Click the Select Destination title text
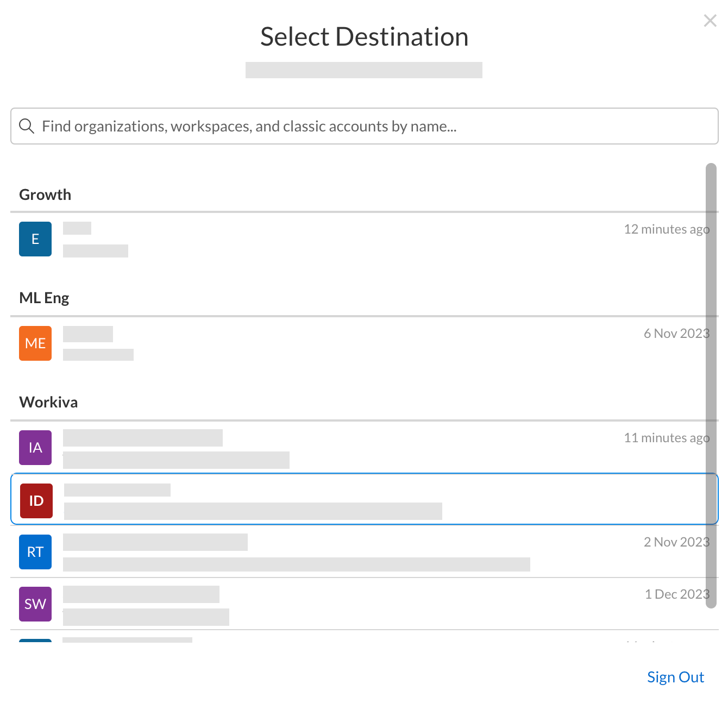This screenshot has width=728, height=703. (x=364, y=37)
